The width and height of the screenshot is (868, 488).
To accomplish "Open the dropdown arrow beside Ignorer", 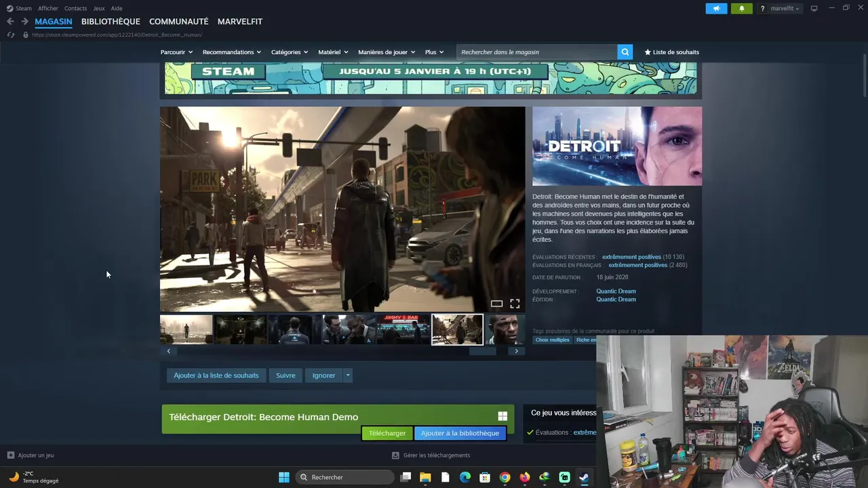I will coord(347,375).
